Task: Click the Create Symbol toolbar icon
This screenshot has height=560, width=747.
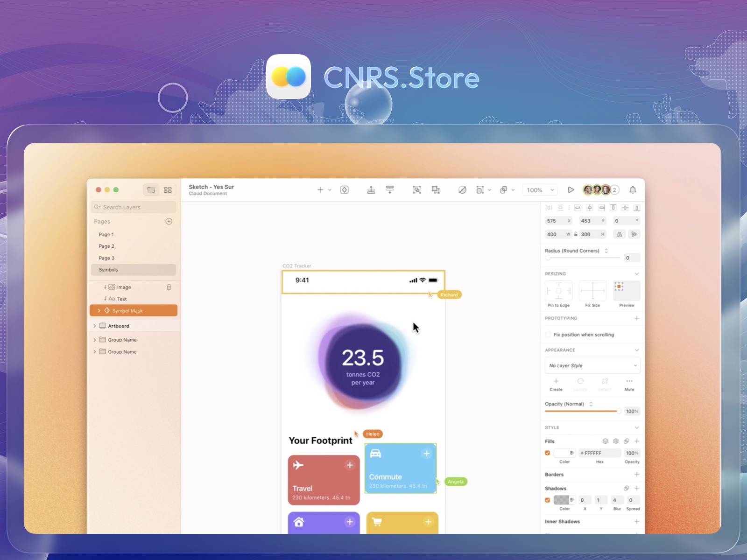Action: coord(345,190)
